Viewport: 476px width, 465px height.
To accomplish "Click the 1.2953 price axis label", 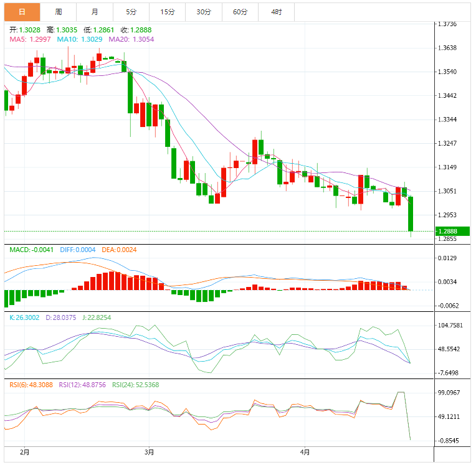I will (x=447, y=215).
